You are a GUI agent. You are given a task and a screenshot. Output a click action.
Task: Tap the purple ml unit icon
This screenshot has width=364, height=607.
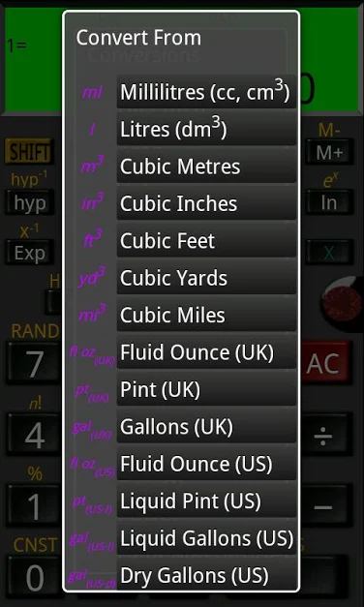(92, 93)
